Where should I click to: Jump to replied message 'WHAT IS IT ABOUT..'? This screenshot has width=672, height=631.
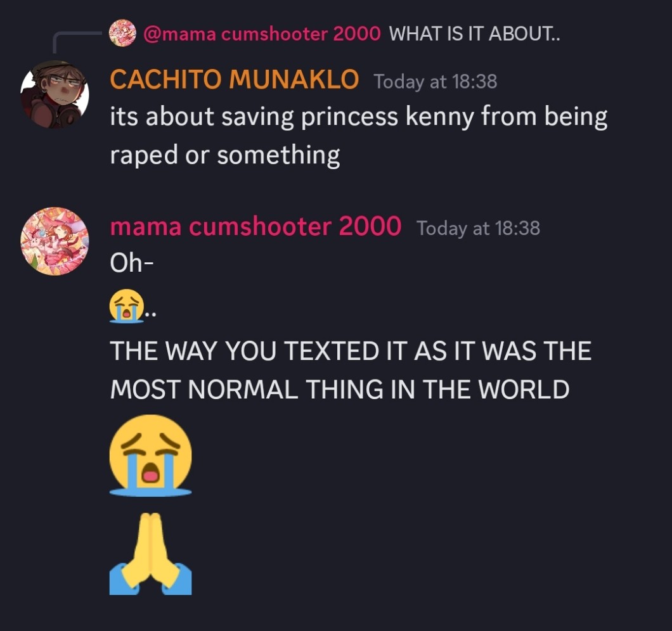coord(475,34)
